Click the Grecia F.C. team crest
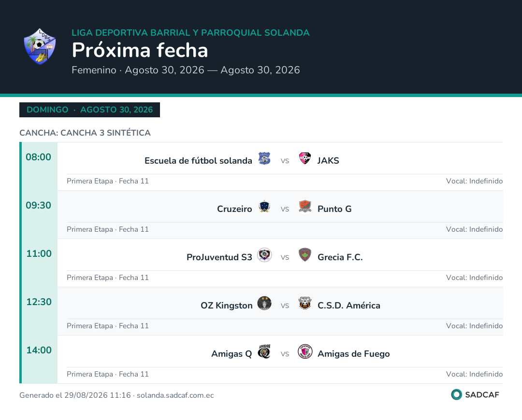The image size is (522, 420). 304,255
